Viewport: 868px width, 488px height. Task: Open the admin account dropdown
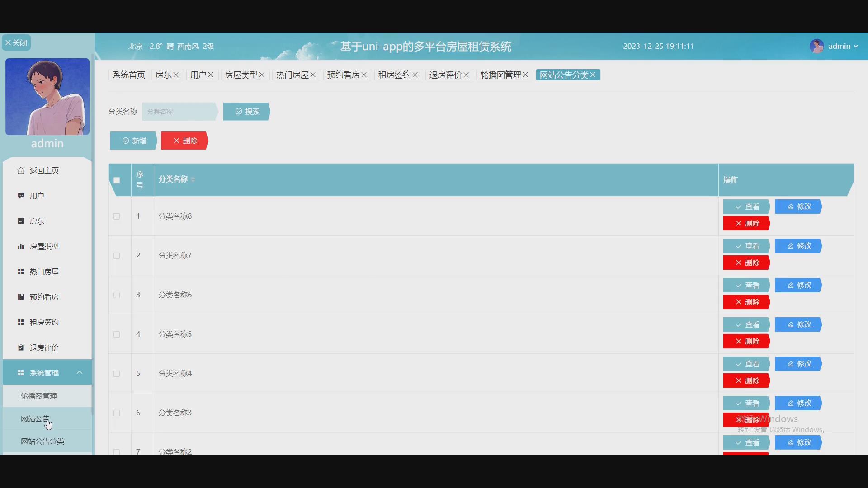pyautogui.click(x=842, y=46)
